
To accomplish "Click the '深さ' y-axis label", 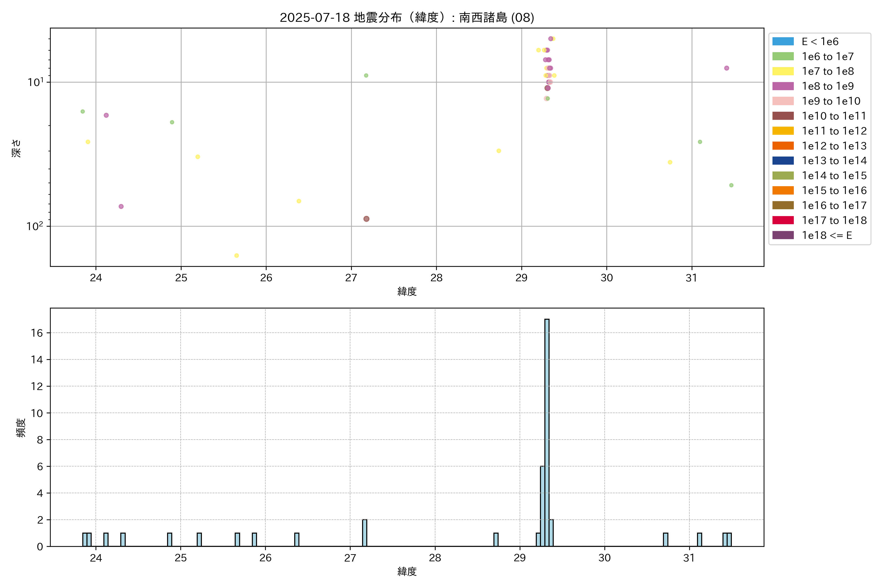I will click(x=16, y=148).
